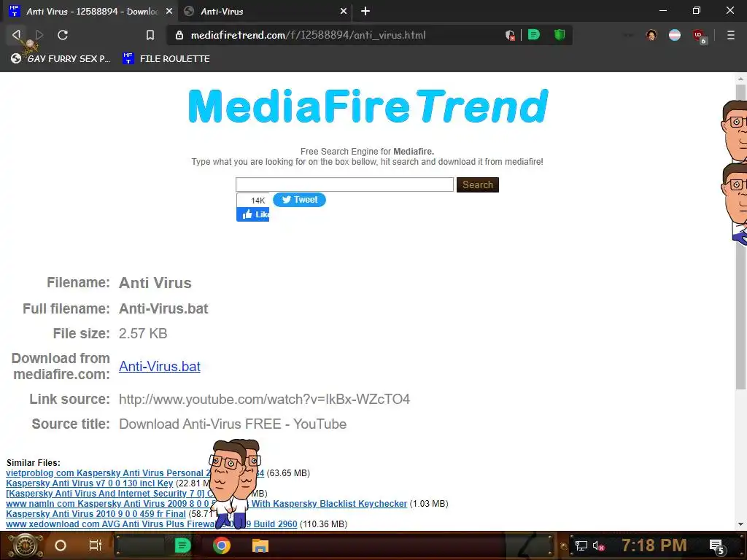Click the Cortana circle in taskbar
The image size is (747, 560).
[x=61, y=545]
